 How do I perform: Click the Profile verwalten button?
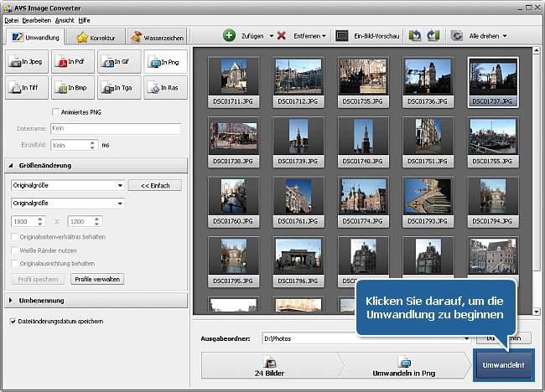(x=97, y=279)
